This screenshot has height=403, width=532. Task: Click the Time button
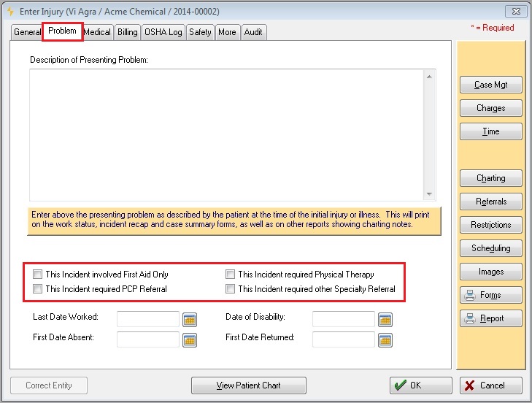490,131
